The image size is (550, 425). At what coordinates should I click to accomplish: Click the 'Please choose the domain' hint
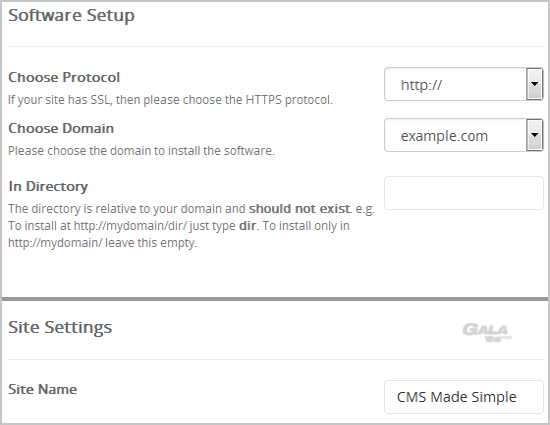click(x=141, y=151)
